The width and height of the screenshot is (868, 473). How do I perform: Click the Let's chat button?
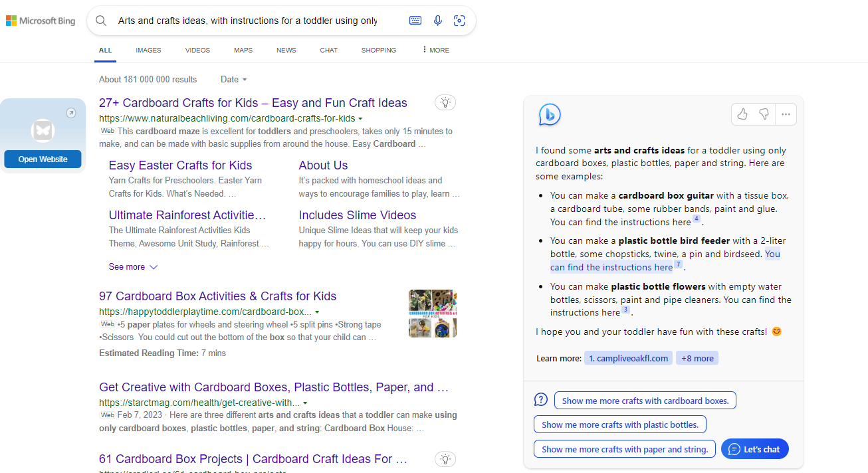[x=755, y=449]
